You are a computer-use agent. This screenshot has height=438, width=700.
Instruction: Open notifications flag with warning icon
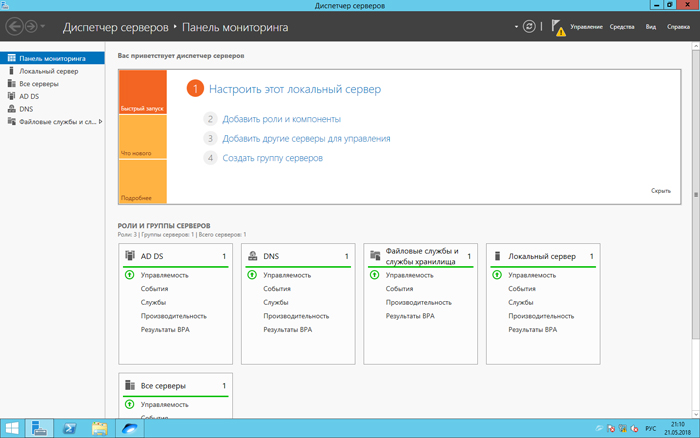[557, 28]
